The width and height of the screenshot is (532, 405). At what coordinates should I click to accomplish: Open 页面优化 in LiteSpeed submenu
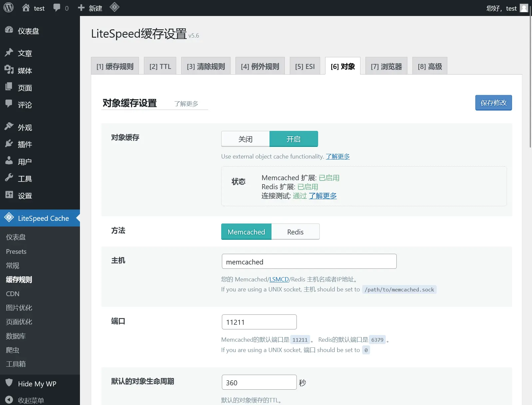[x=19, y=322]
